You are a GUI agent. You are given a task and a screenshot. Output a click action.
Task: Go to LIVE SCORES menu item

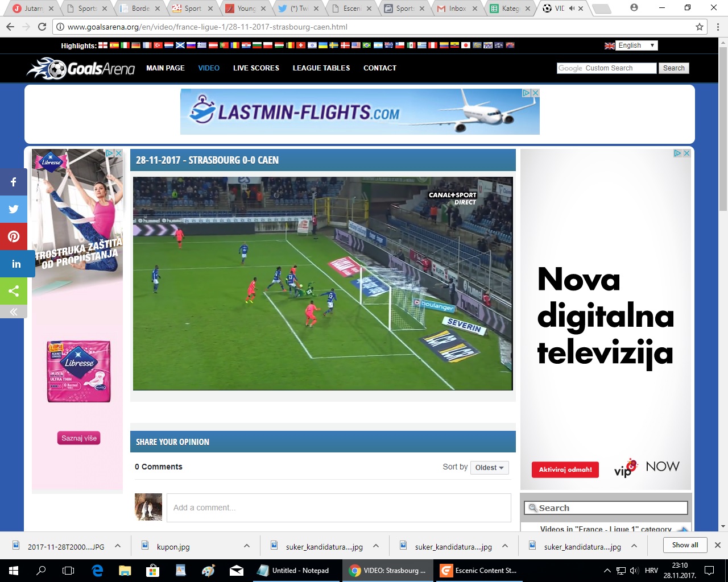point(256,68)
